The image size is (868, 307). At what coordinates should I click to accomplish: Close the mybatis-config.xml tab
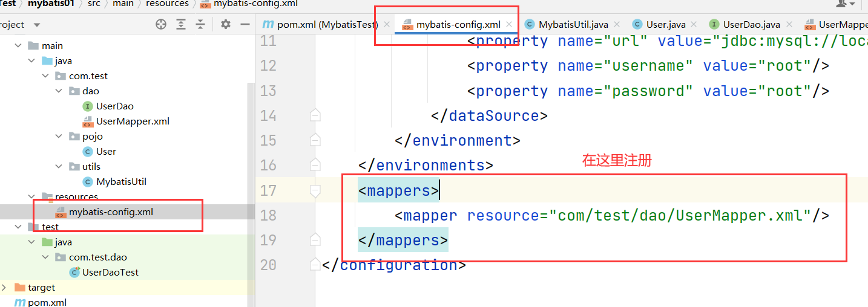tap(509, 25)
